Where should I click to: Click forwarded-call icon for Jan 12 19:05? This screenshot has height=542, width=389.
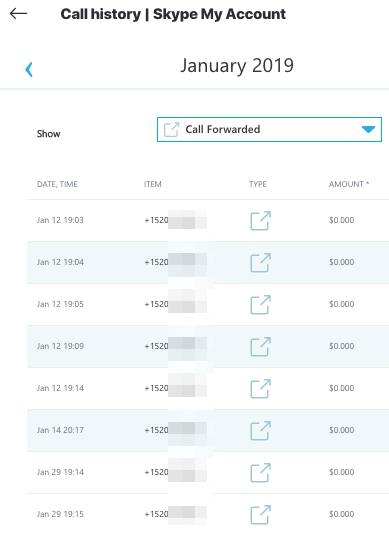260,304
